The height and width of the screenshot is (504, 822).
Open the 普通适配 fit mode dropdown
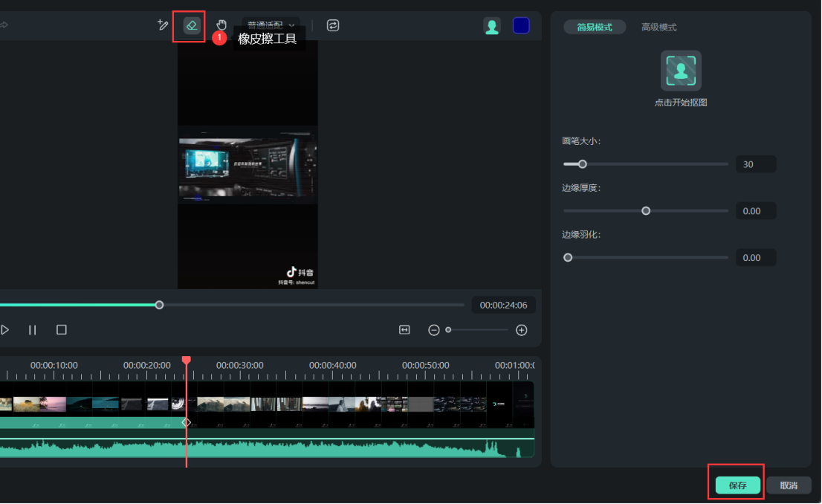(x=271, y=25)
